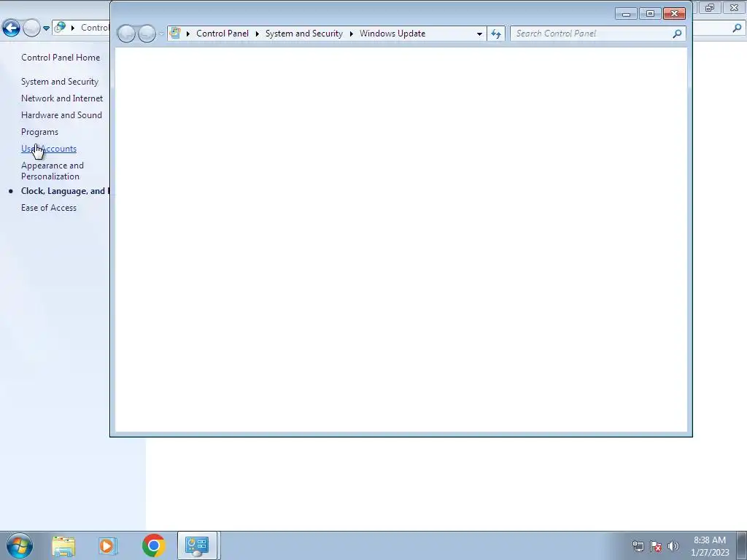747x560 pixels.
Task: Click Back arrow in background Control Panel window
Action: pos(11,28)
